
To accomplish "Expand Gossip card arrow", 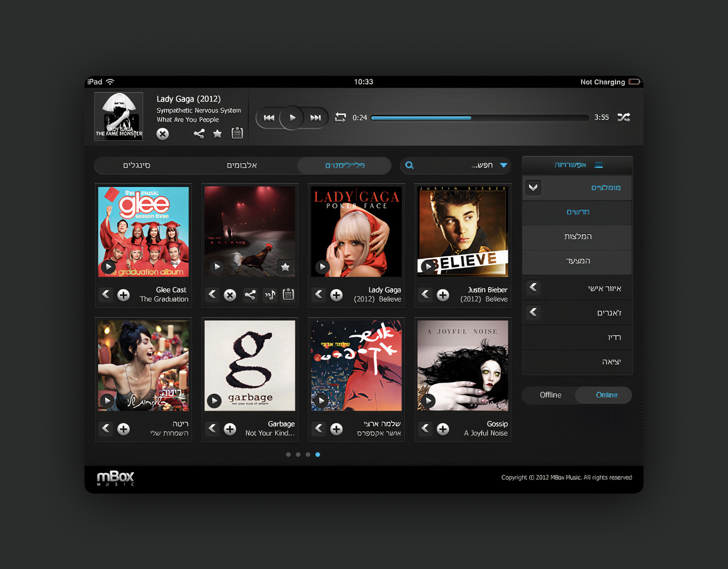I will tap(425, 429).
